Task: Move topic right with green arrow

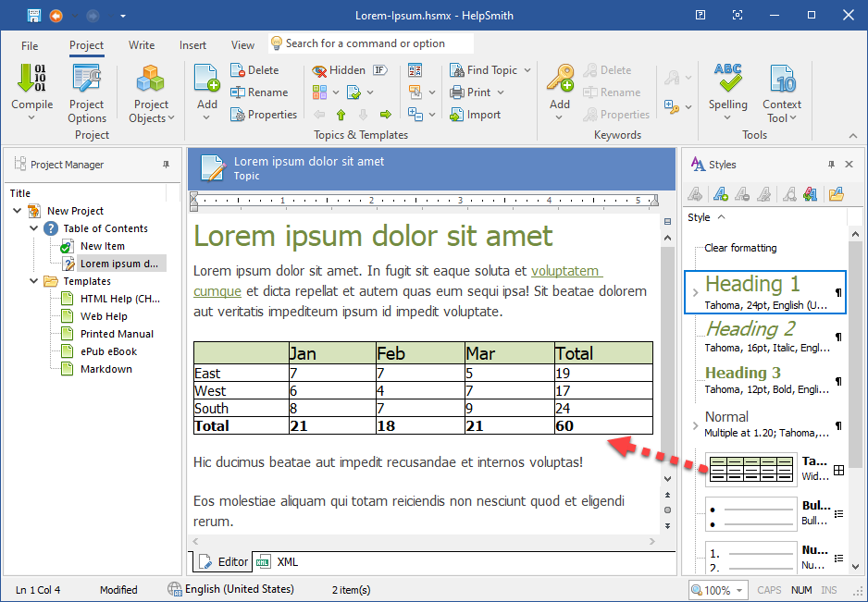Action: pos(386,115)
